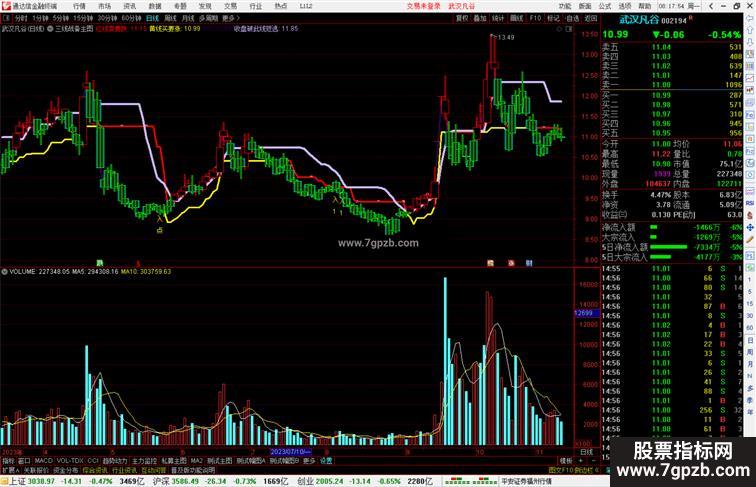This screenshot has height=487, width=756.
Task: Click the 创业 index in status bar
Action: coord(305,481)
